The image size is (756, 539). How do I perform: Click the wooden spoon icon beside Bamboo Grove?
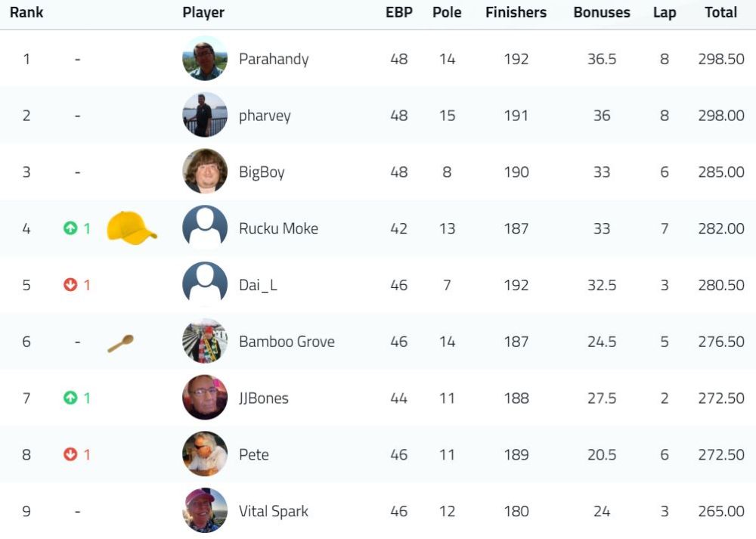tap(120, 343)
